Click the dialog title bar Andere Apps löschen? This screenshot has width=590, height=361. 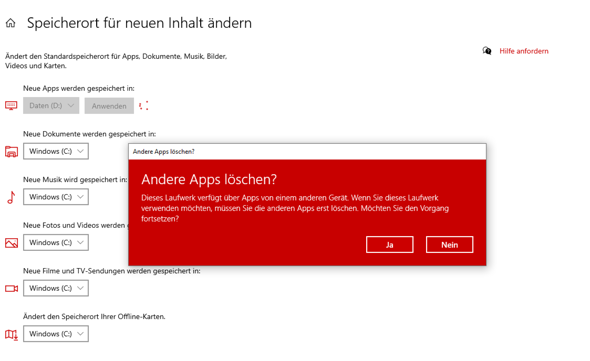click(x=307, y=151)
